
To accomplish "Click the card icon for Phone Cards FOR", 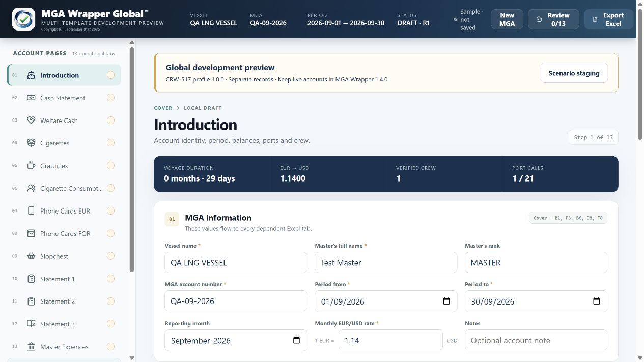I will point(31,233).
